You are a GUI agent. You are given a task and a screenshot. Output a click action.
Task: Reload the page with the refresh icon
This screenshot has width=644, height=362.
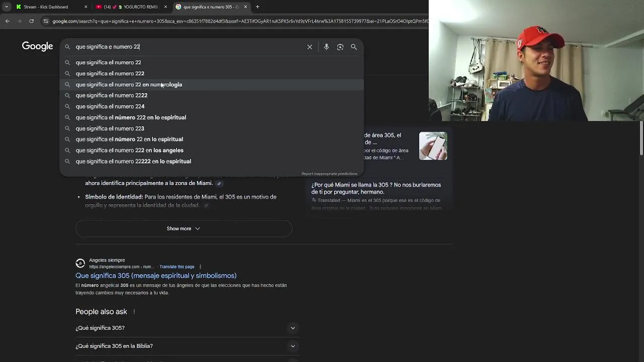click(31, 21)
